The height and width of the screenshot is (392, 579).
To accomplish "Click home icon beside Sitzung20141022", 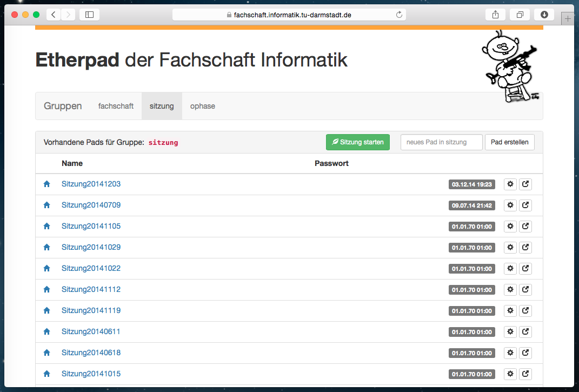I will tap(46, 268).
